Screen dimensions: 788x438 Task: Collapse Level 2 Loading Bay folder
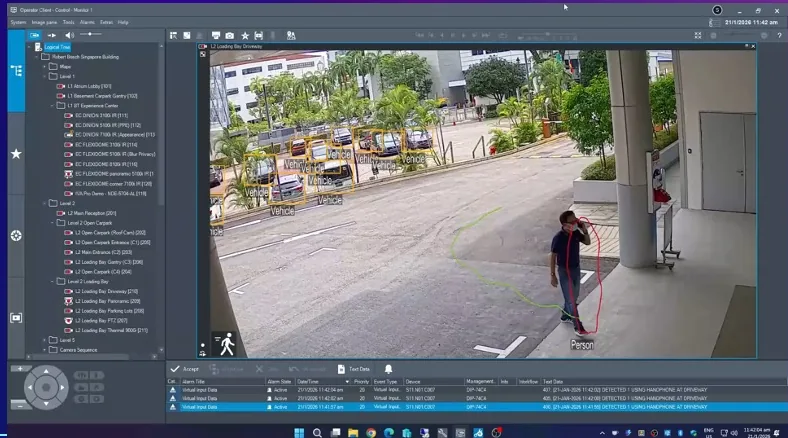coord(52,281)
